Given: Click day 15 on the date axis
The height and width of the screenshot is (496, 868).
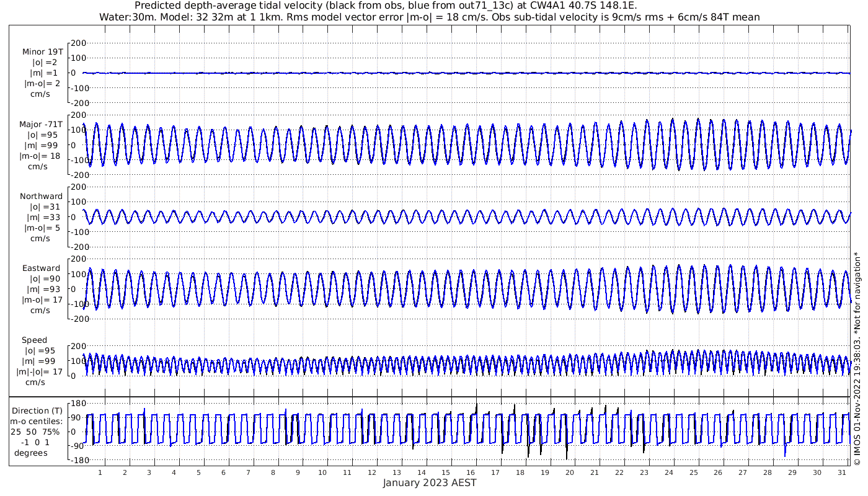Looking at the screenshot, I should click(x=446, y=472).
